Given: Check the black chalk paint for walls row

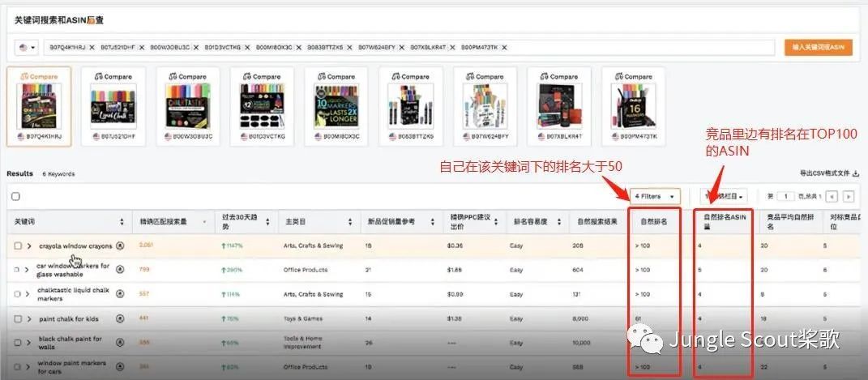Looking at the screenshot, I should (x=18, y=343).
